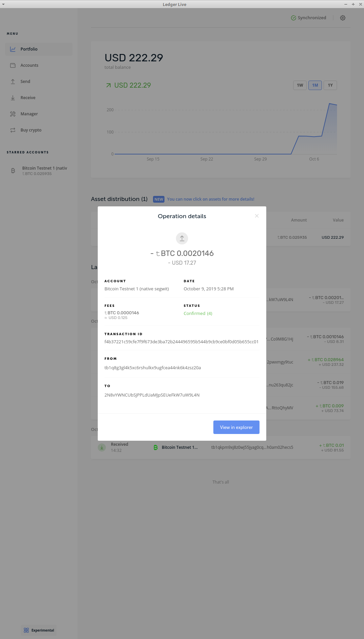
Task: Open Settings gear icon
Action: coord(343,18)
